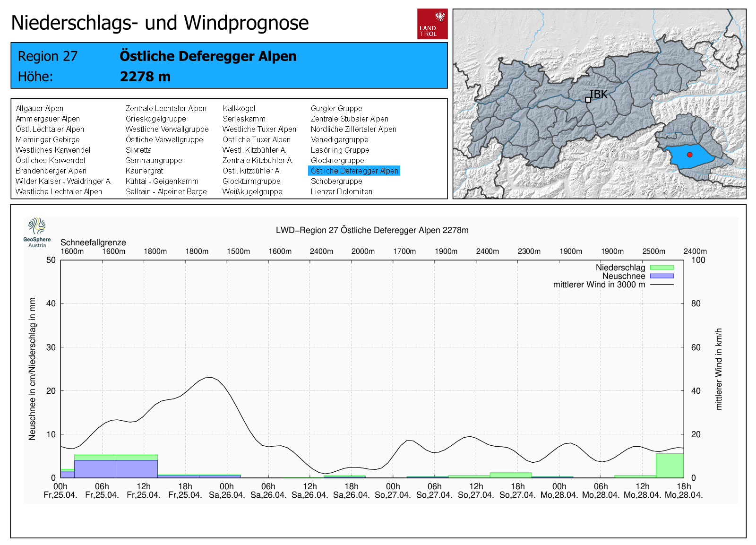Image resolution: width=756 pixels, height=545 pixels.
Task: Select the Allgäuer Alpen region
Action: point(39,109)
